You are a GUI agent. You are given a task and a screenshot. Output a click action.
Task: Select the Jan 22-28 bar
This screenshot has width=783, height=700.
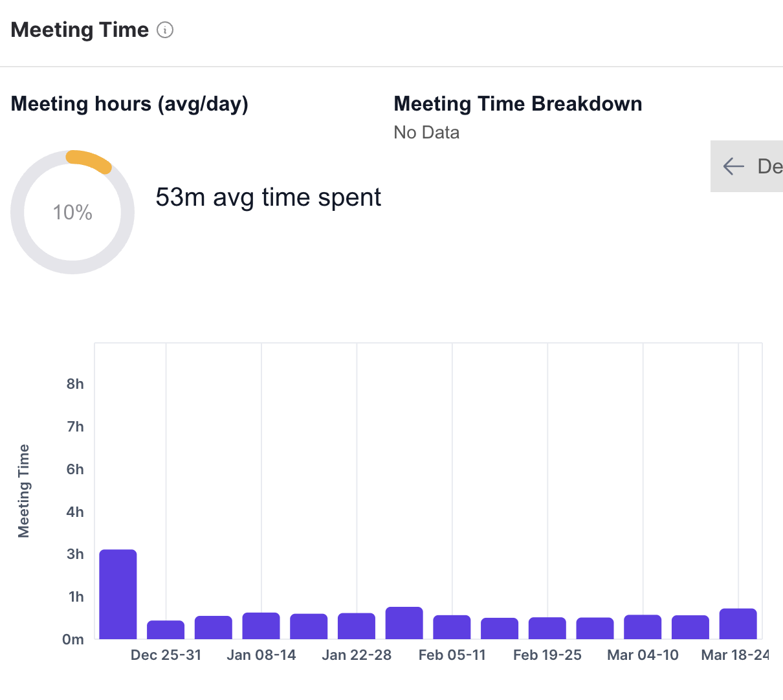coord(357,626)
